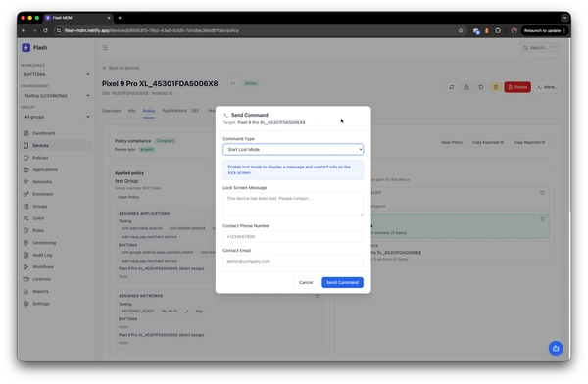
Task: Open Command Type dropdown in dialog
Action: [293, 149]
